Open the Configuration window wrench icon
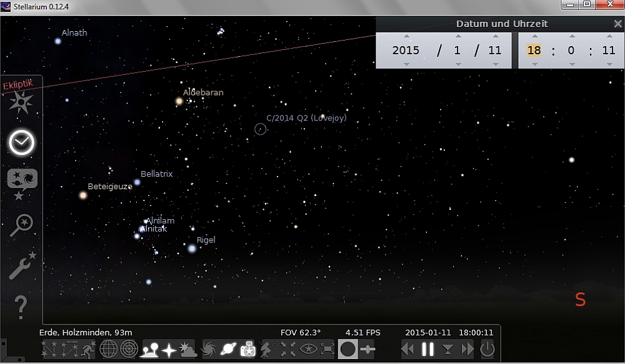 [22, 265]
